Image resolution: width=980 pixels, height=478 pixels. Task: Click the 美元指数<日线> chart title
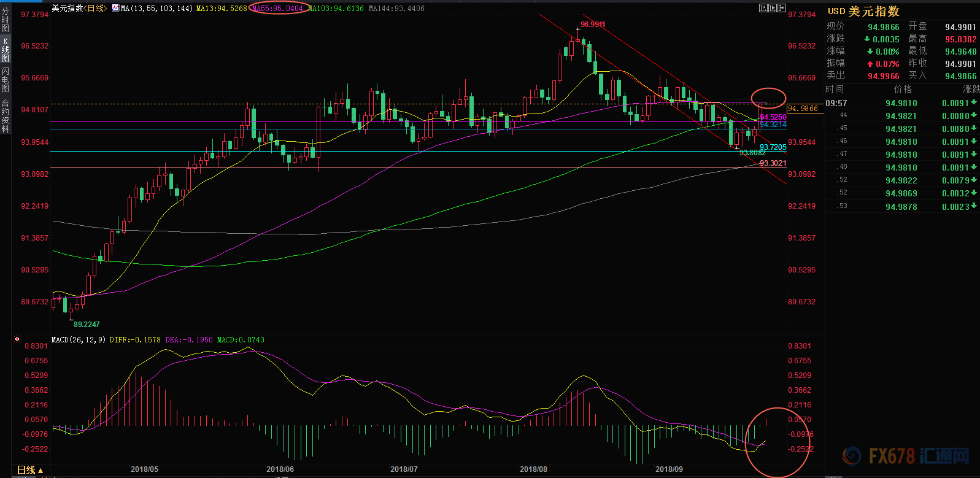coord(79,8)
